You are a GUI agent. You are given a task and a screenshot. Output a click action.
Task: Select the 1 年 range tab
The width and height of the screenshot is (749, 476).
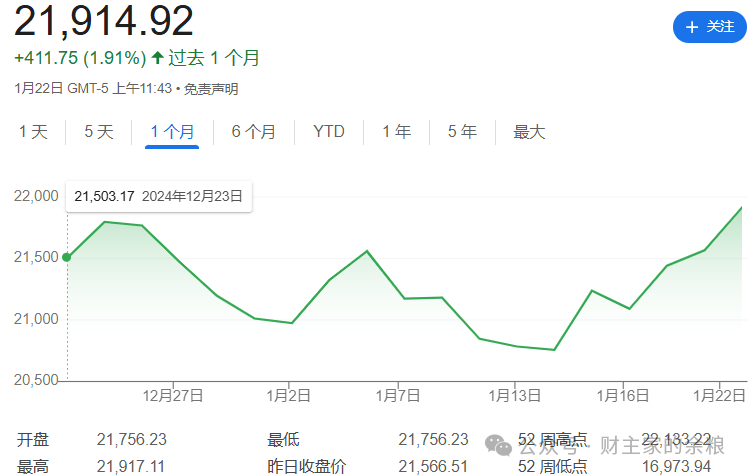[396, 132]
